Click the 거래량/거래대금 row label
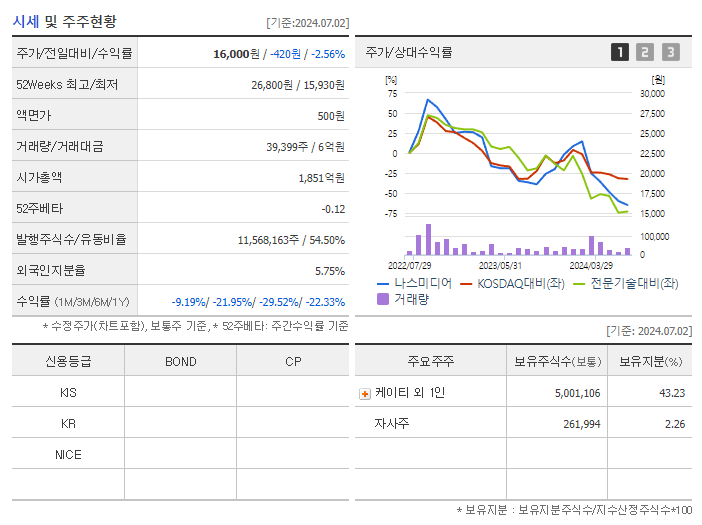The width and height of the screenshot is (702, 525). 60,146
